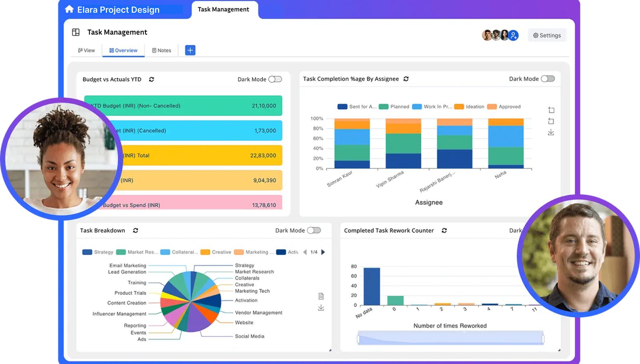Switch to the Notes tab
Viewport: 640px width, 364px height.
162,50
